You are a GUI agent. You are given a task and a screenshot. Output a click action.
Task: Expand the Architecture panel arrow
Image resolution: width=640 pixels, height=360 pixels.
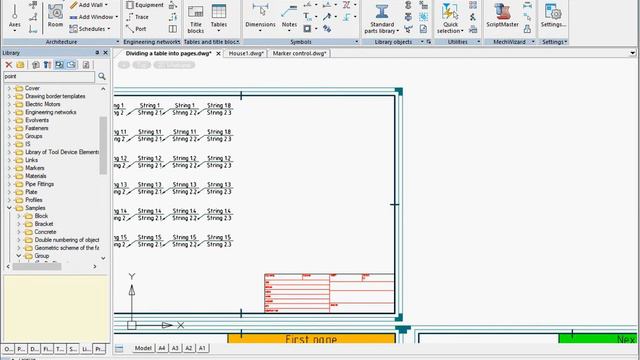point(118,42)
